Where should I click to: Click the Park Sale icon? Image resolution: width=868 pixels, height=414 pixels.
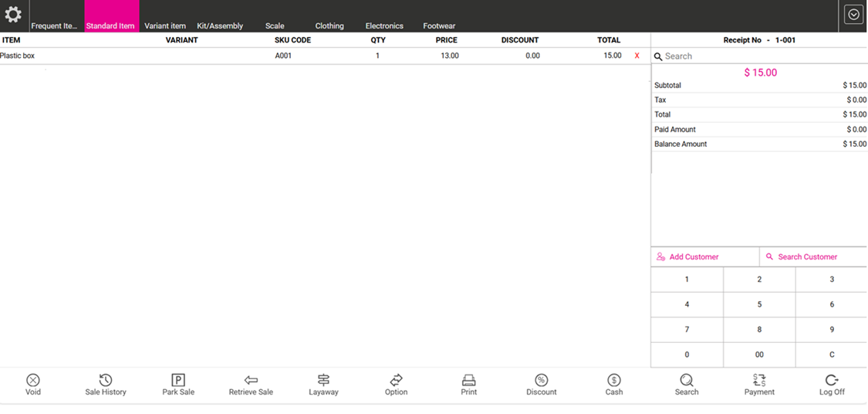click(178, 380)
